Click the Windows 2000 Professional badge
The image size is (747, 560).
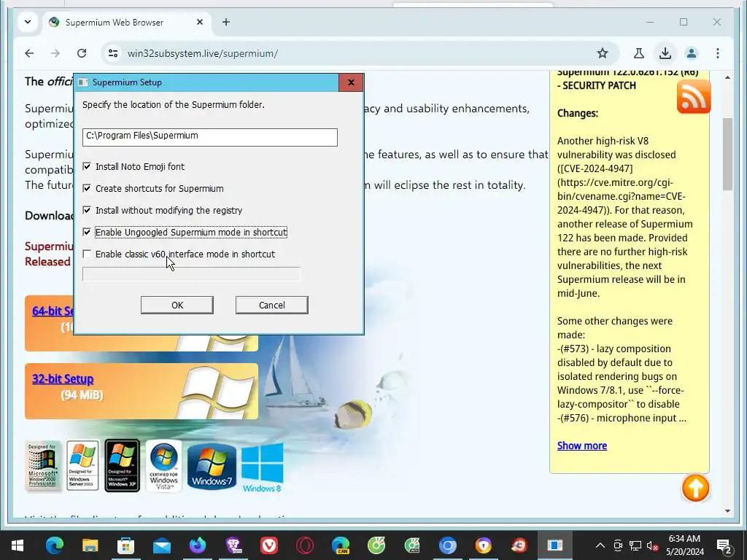point(43,466)
